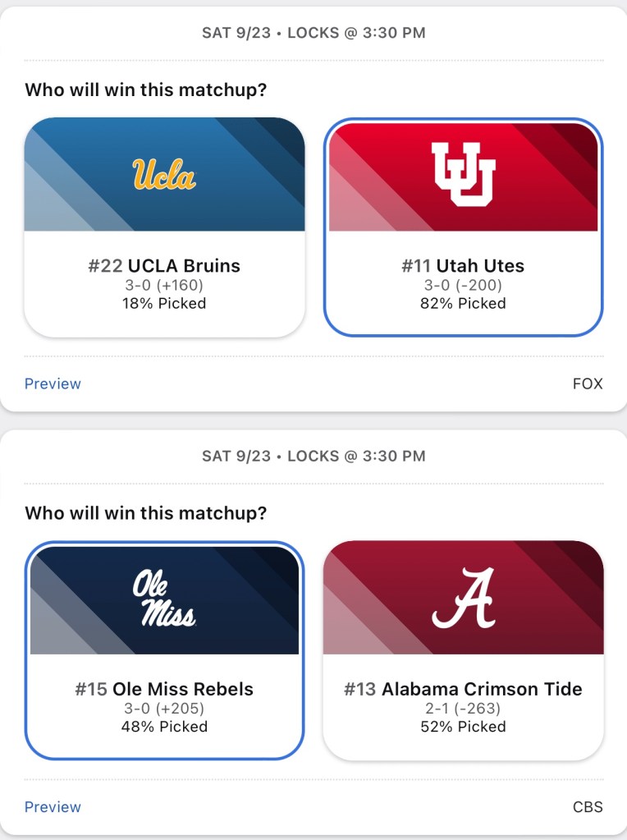
Task: Click the Utah interlocking U logo
Action: [x=464, y=174]
